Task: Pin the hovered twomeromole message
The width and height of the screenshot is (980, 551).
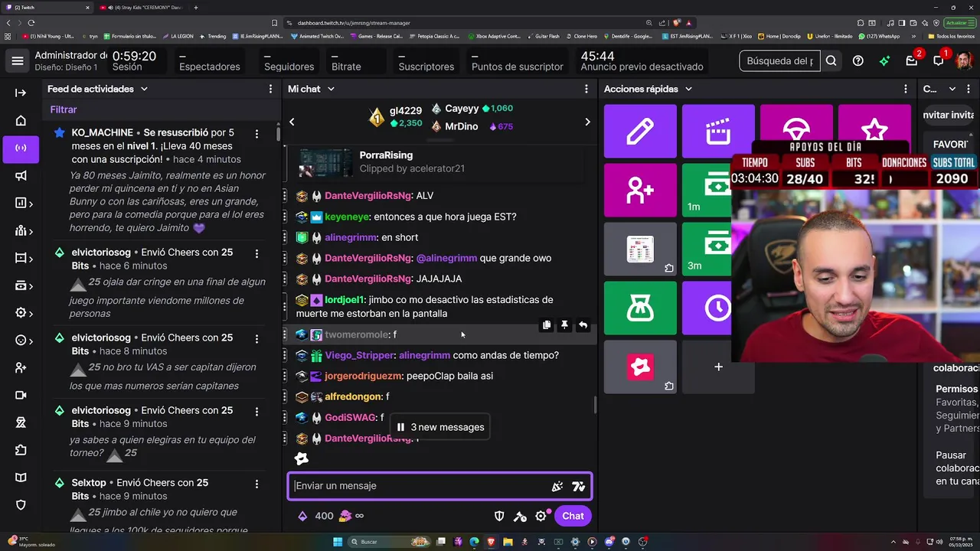Action: coord(564,325)
